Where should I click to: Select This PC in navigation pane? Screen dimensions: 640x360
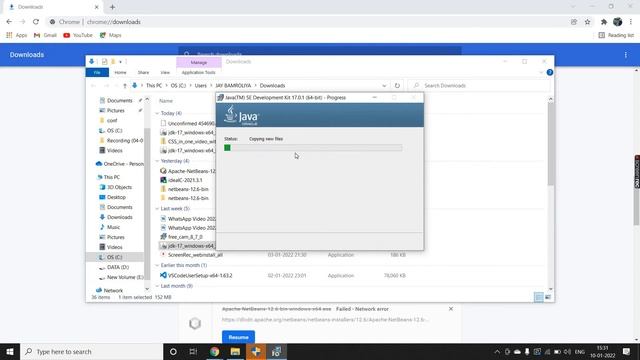tap(108, 177)
